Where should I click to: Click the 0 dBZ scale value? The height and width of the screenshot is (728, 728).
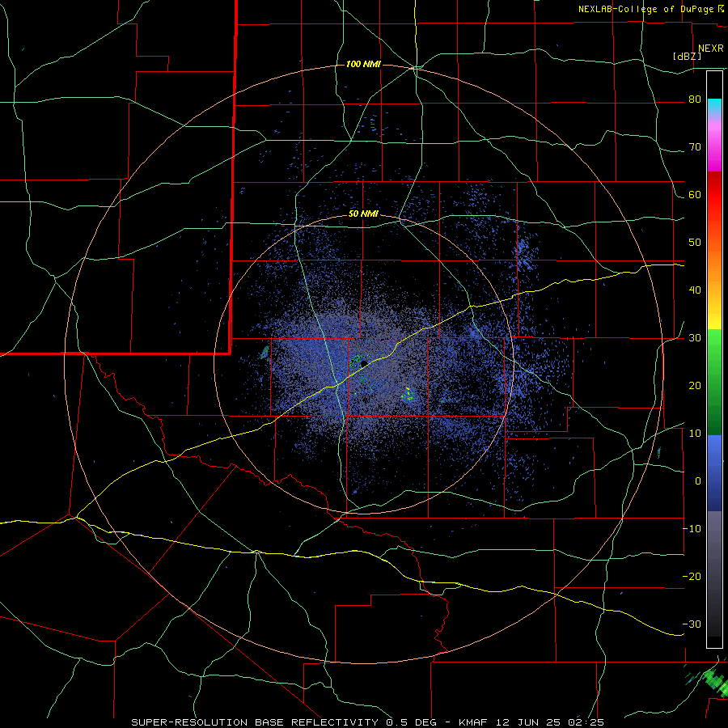pos(698,481)
